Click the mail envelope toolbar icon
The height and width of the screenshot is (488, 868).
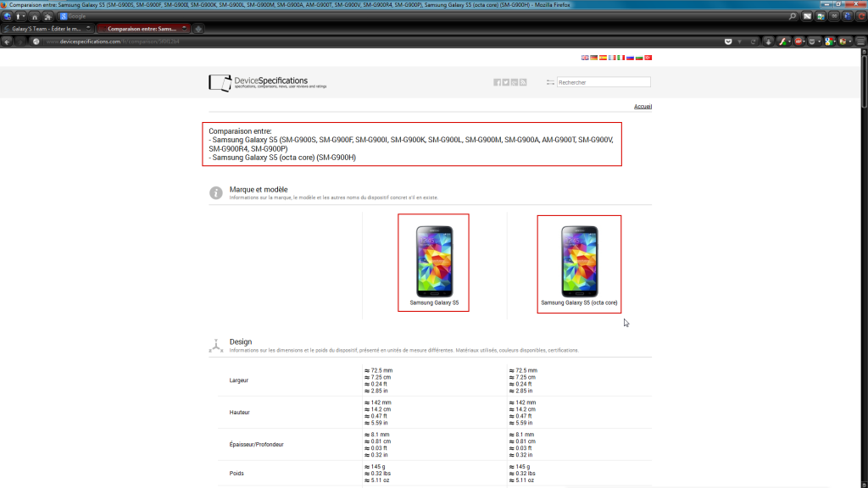(x=807, y=17)
